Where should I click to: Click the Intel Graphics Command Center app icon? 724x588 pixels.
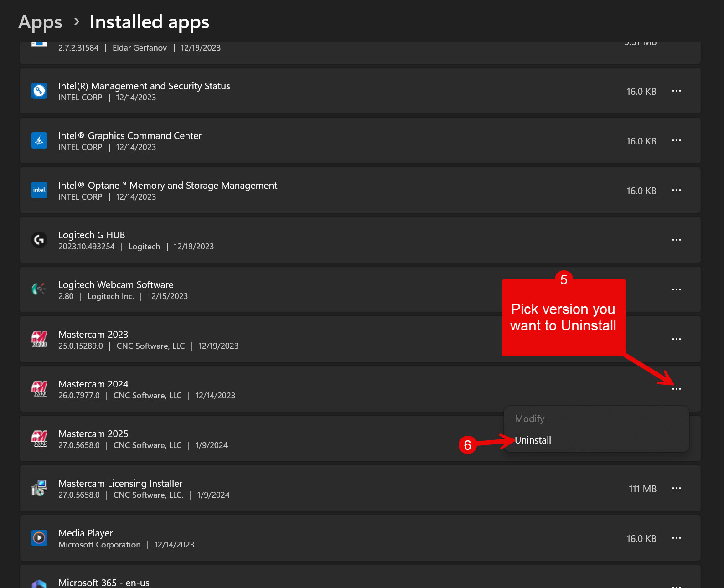click(x=39, y=140)
